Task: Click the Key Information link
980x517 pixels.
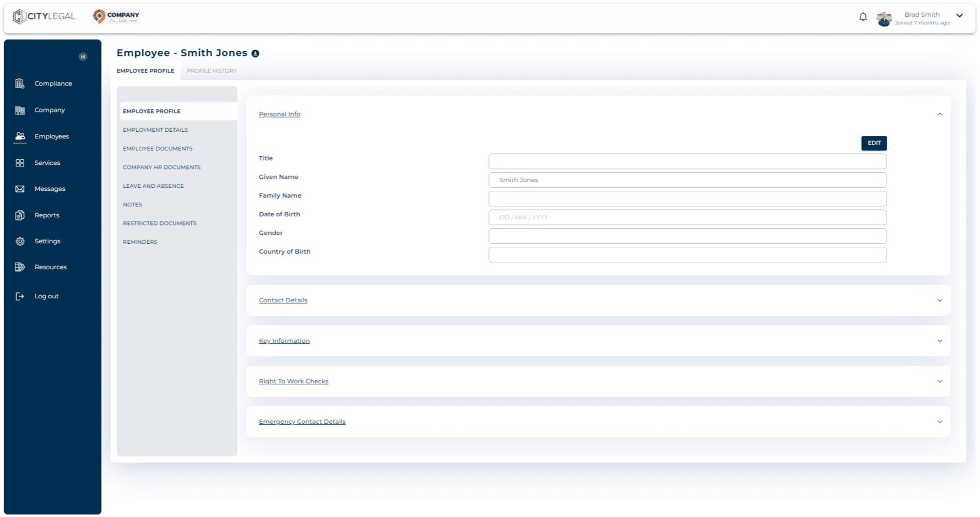Action: pyautogui.click(x=284, y=341)
